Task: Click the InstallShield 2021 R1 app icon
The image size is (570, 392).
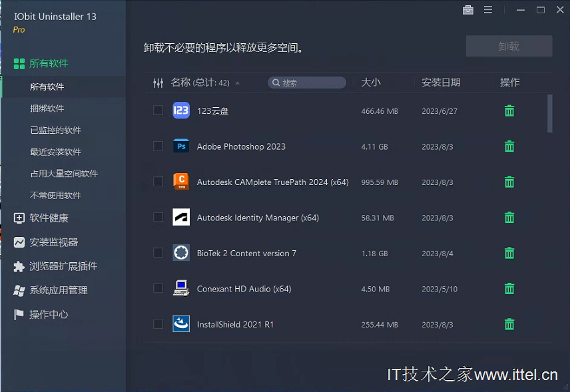Action: pos(181,324)
